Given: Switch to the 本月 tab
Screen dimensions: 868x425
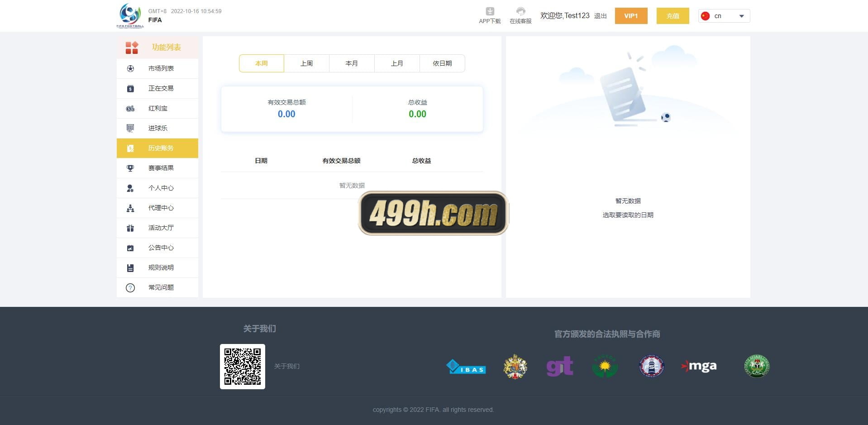Looking at the screenshot, I should (x=352, y=63).
